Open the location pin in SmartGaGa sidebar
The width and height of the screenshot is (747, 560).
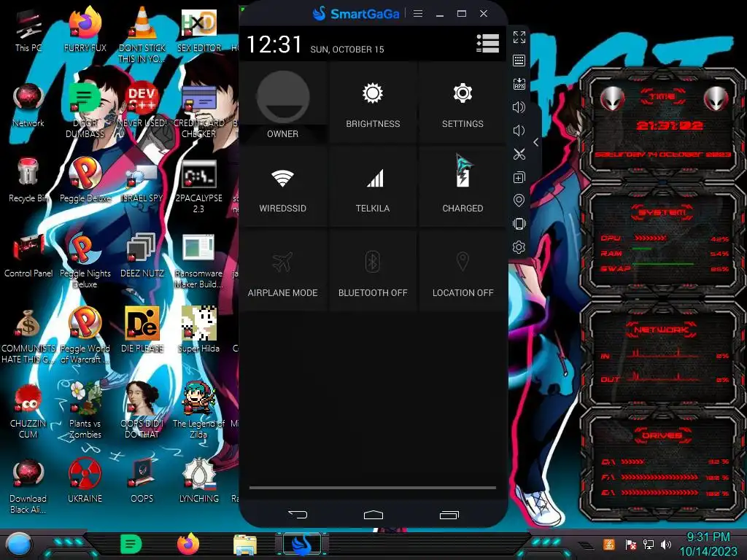(x=519, y=201)
